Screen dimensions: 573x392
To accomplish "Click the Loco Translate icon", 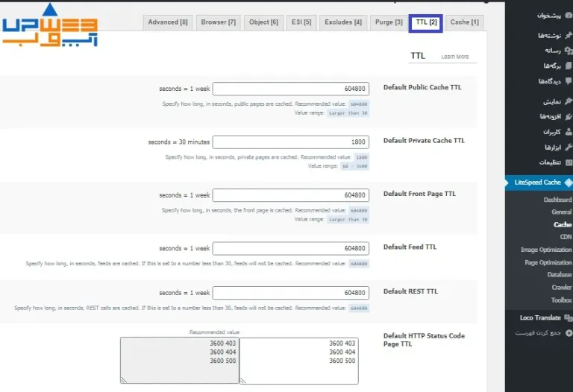I will 569,318.
